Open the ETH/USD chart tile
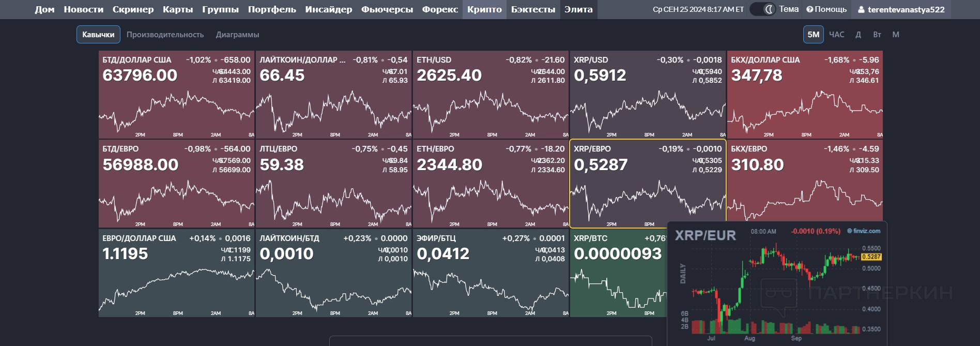This screenshot has width=980, height=346. (491, 95)
